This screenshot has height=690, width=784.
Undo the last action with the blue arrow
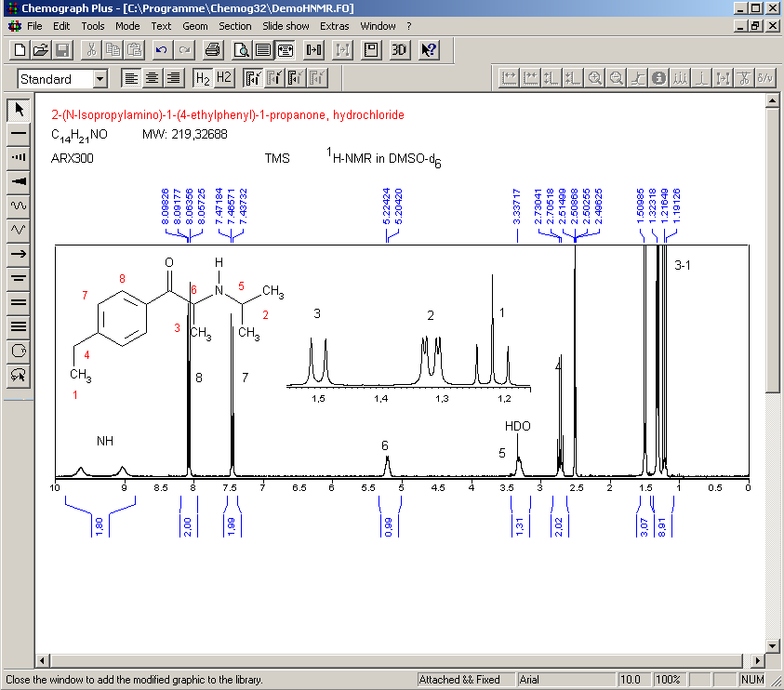pyautogui.click(x=162, y=50)
